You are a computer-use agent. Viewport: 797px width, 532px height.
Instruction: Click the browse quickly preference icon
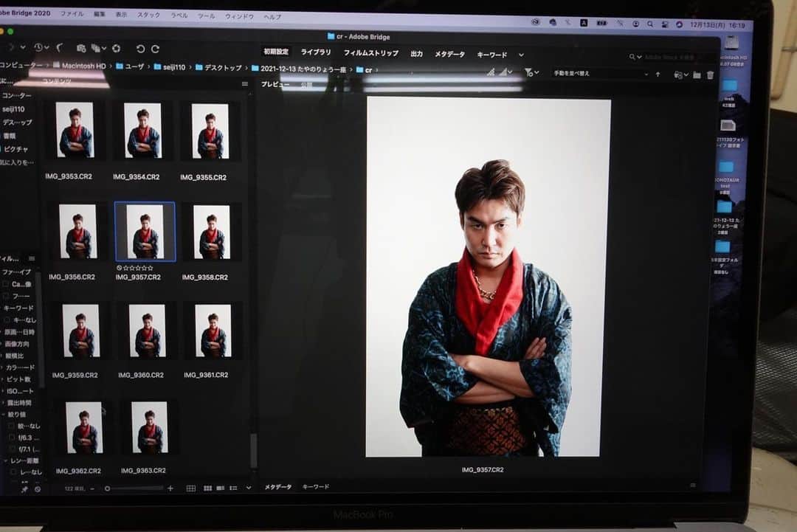tap(491, 72)
